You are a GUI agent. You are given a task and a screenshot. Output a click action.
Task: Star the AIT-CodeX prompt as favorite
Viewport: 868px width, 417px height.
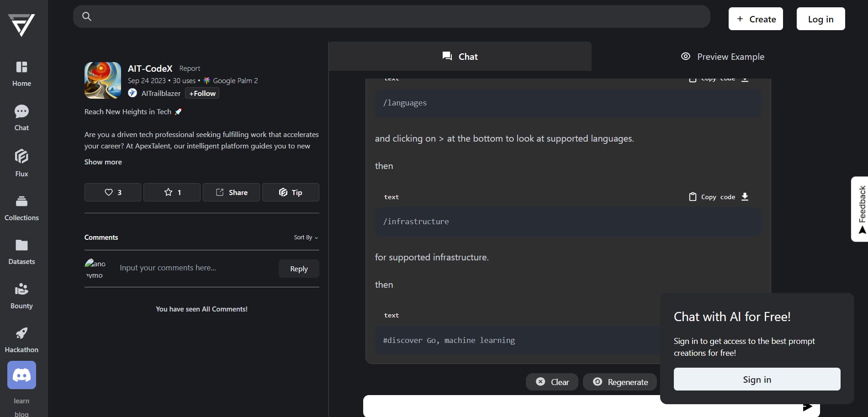[x=172, y=192]
